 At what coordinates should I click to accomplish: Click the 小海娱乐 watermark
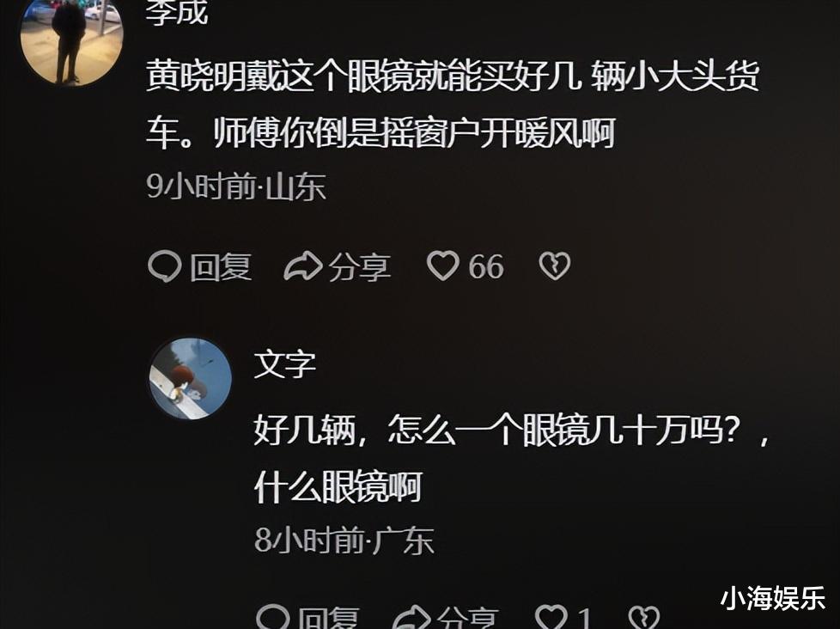(x=773, y=598)
